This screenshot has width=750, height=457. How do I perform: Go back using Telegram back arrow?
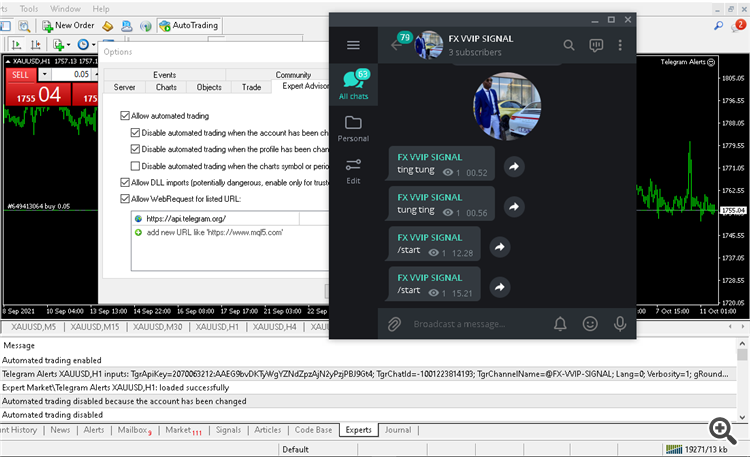[x=396, y=45]
